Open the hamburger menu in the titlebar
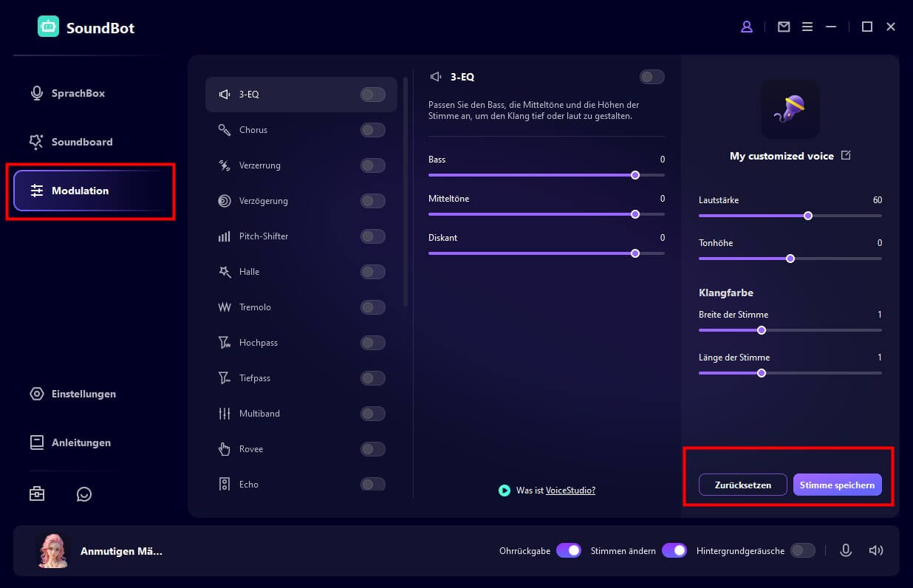This screenshot has width=913, height=588. (807, 27)
